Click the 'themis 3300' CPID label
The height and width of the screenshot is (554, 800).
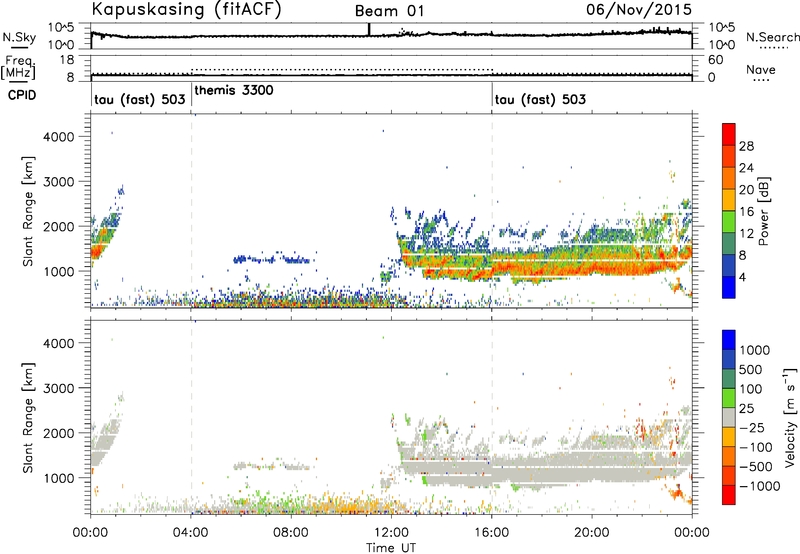point(234,90)
